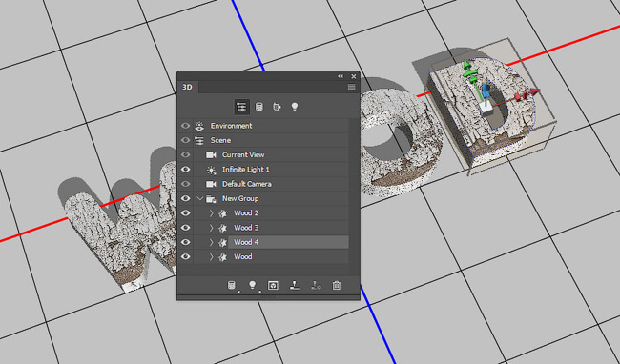This screenshot has height=364, width=620.
Task: Toggle visibility of Infinite Light 1
Action: 185,170
